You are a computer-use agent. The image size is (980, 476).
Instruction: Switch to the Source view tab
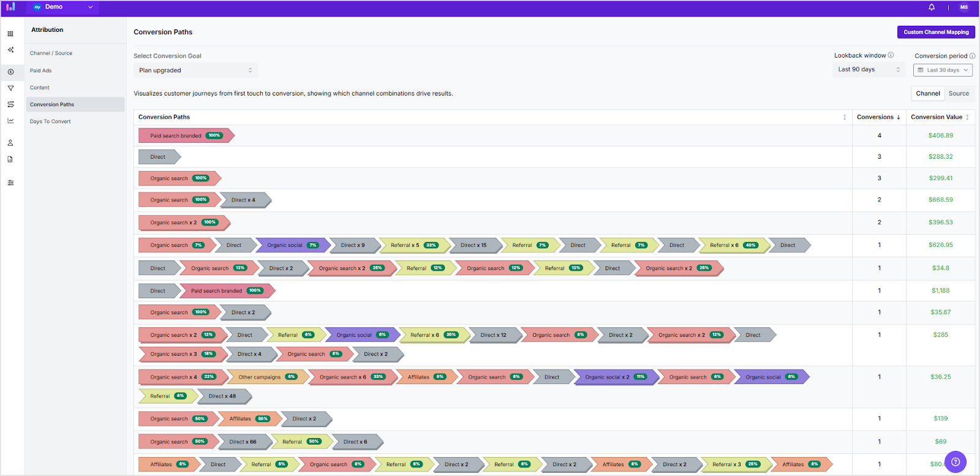[x=959, y=94]
